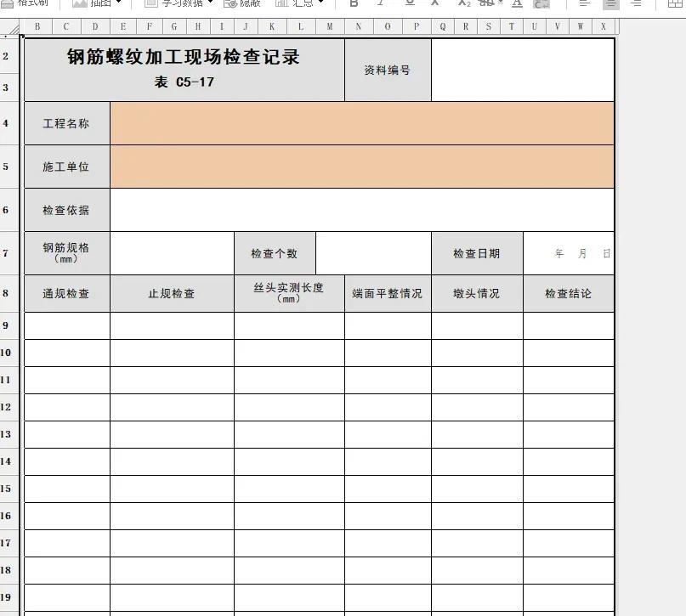Select column M header
Image resolution: width=686 pixels, height=616 pixels.
330,27
